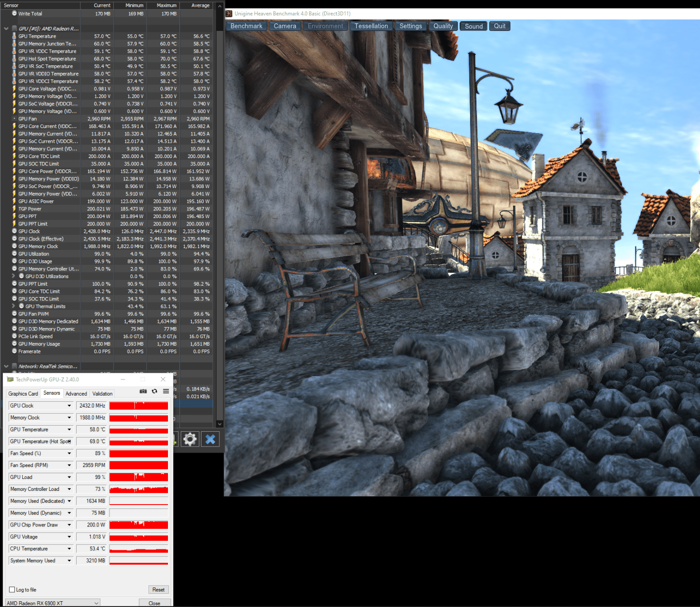Click the icon beside GPU Utilization row
Screen dimensions: 700x607
click(x=14, y=254)
